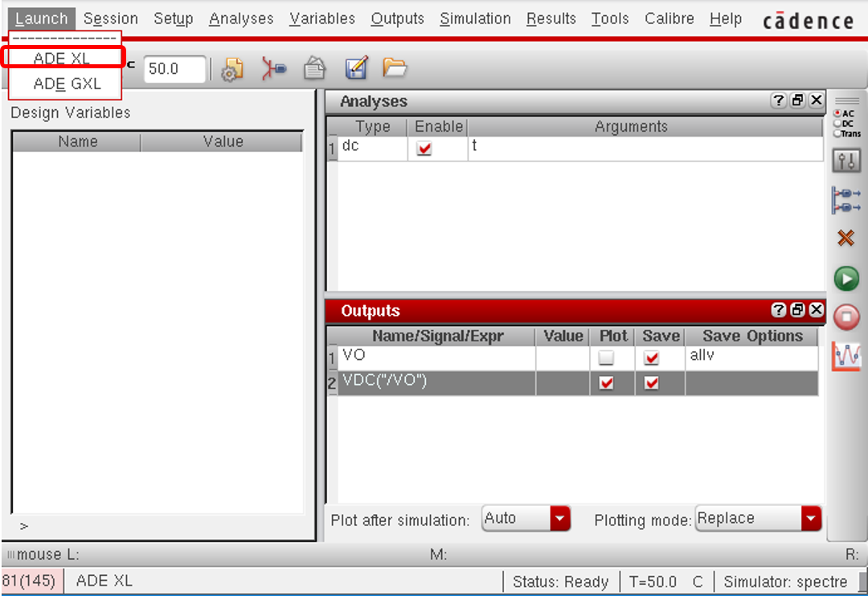Select the dc analysis type cell
The image size is (868, 596).
[372, 149]
